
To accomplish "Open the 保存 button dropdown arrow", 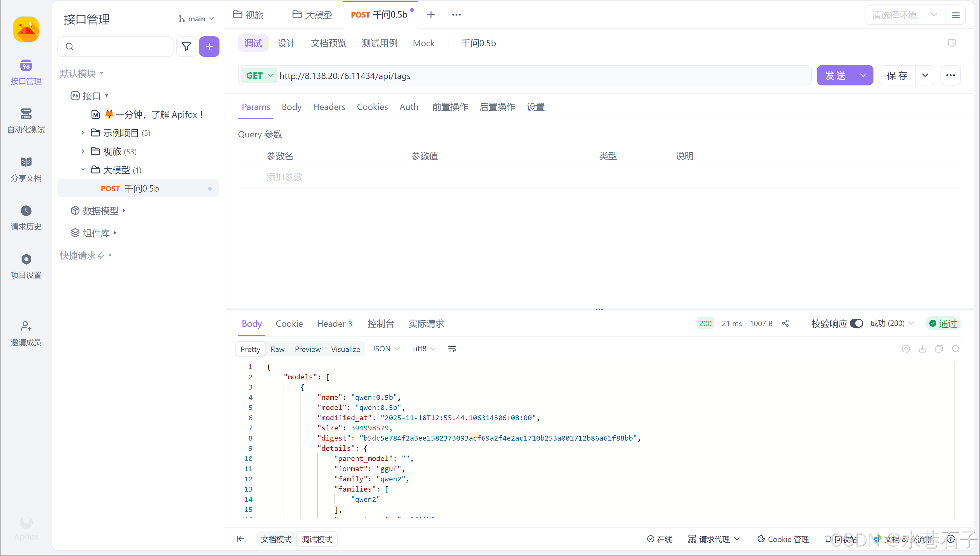I will pyautogui.click(x=925, y=75).
